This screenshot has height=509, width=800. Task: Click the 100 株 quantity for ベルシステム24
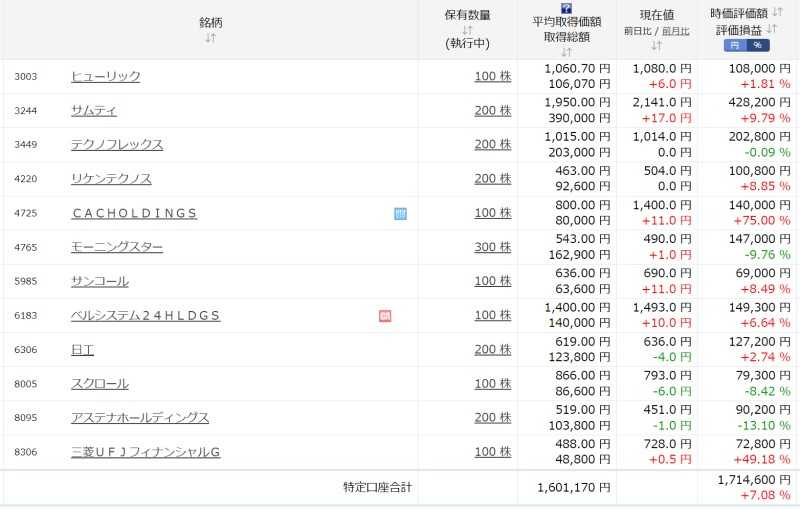(x=493, y=316)
